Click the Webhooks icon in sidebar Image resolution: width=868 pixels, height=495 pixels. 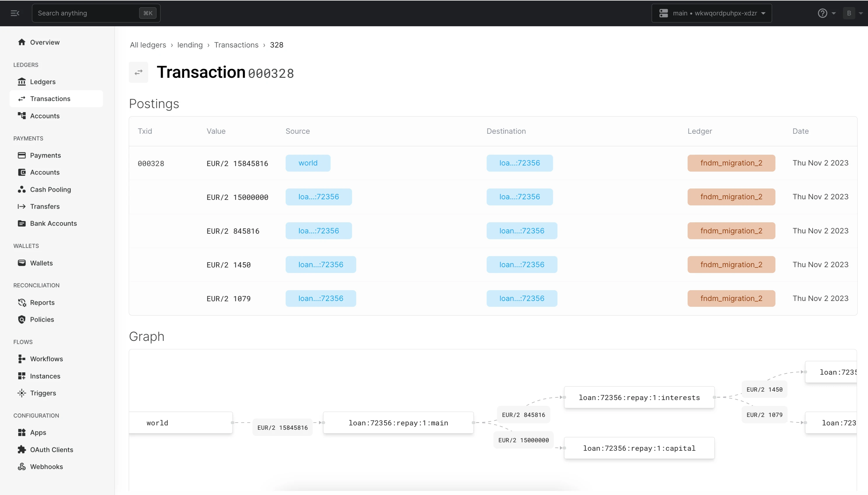[x=22, y=466]
